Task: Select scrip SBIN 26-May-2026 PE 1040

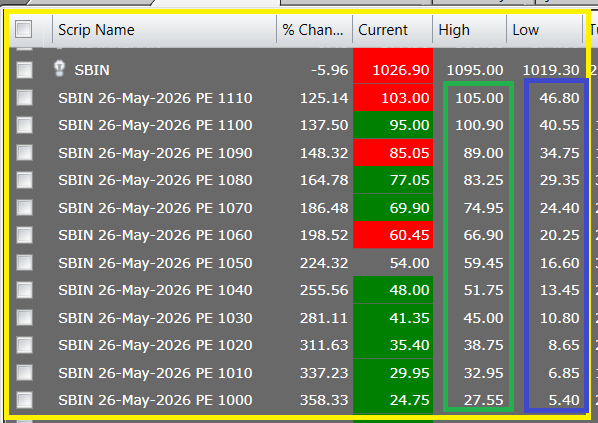Action: point(155,290)
